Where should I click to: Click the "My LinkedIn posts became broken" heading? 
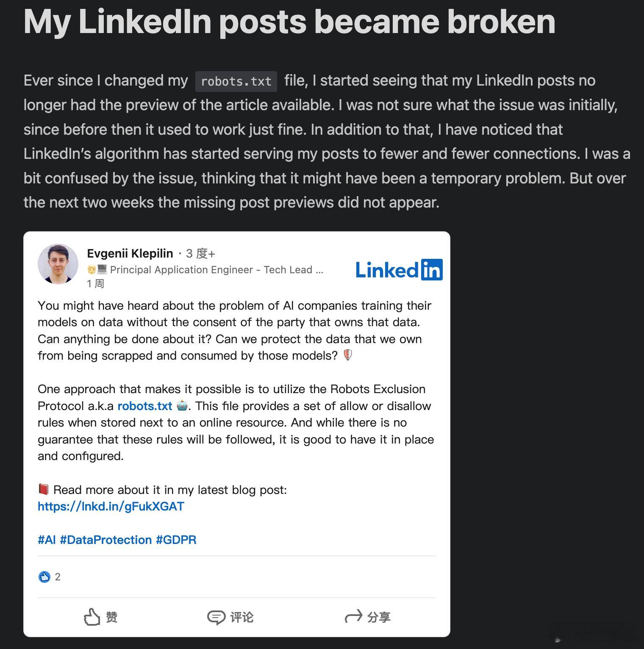pyautogui.click(x=289, y=21)
